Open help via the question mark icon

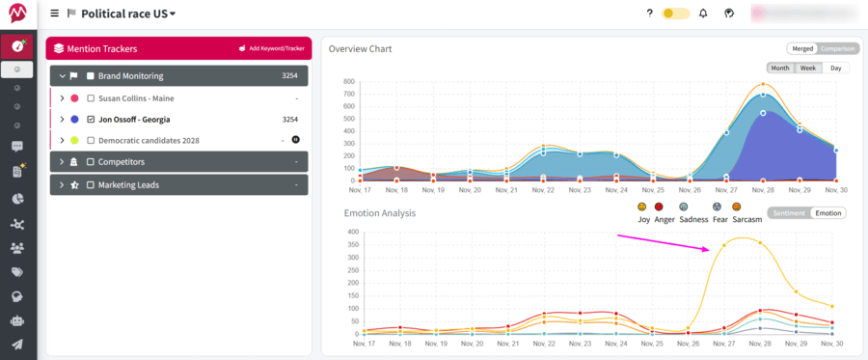click(650, 14)
